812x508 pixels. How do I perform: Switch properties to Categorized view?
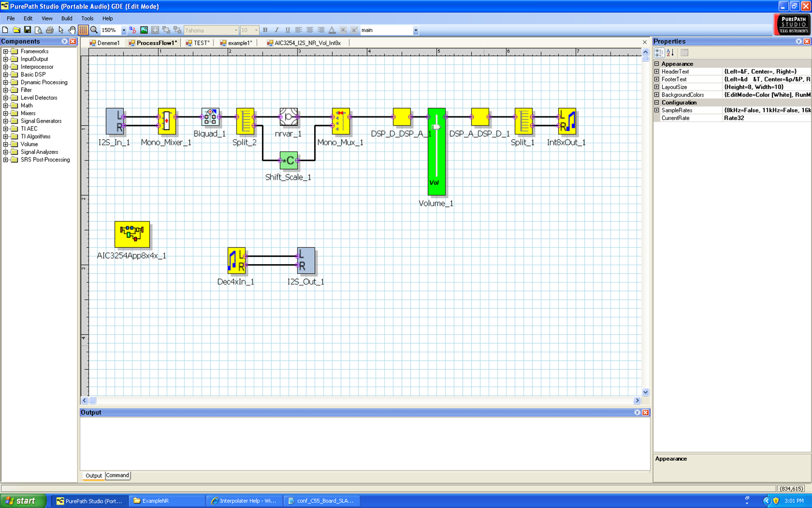pos(659,52)
